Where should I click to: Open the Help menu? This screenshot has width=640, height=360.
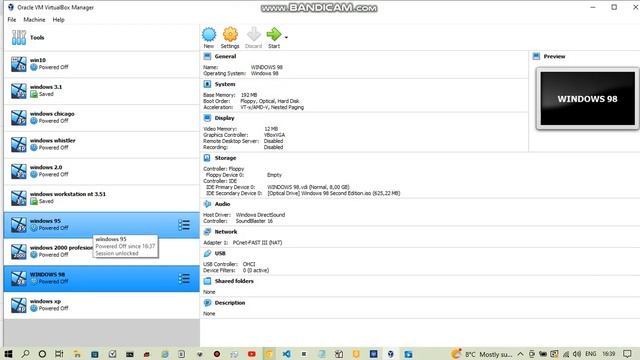point(58,20)
